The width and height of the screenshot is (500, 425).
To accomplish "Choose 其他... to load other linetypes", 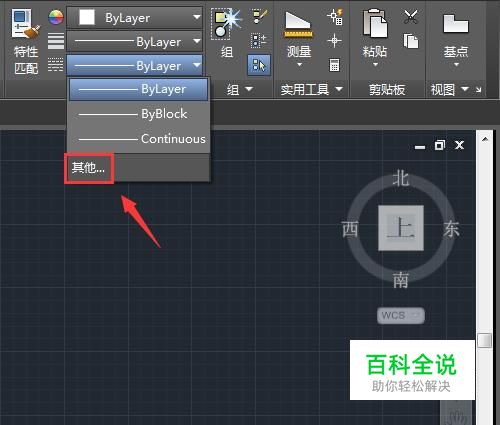I will coord(89,168).
